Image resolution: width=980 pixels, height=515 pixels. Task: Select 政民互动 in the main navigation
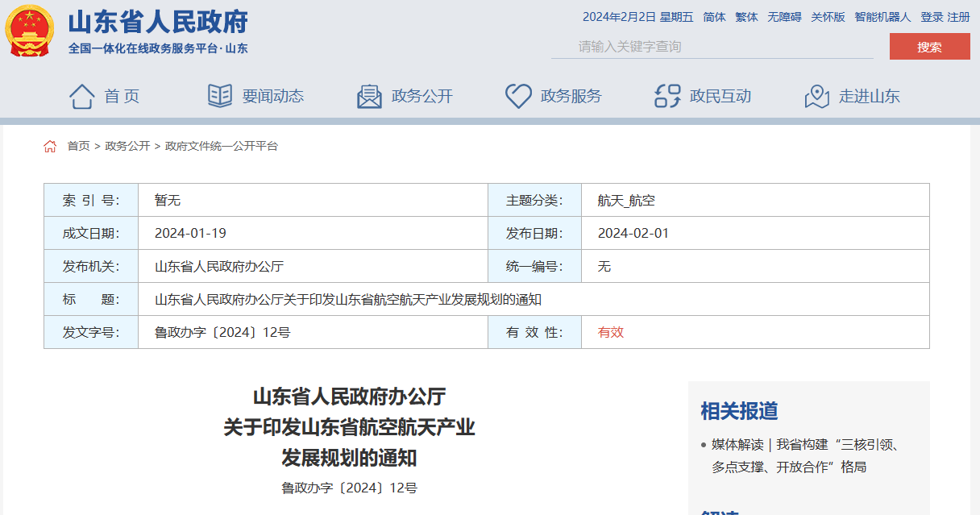pos(720,96)
